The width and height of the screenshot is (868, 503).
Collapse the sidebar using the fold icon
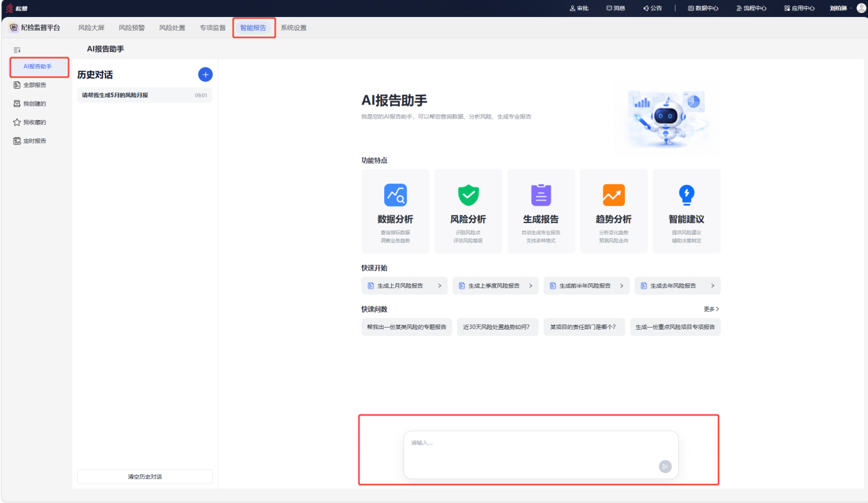(x=17, y=50)
